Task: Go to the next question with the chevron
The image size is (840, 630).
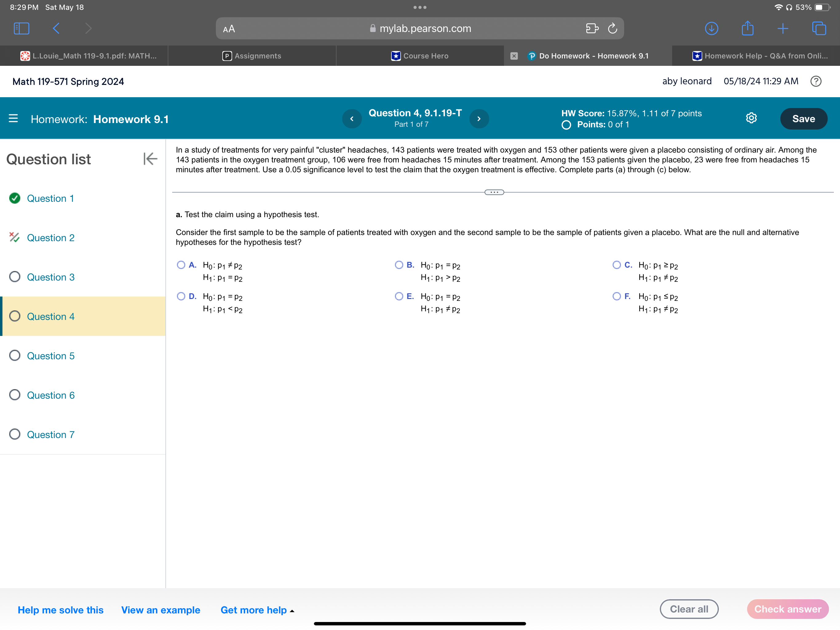Action: tap(479, 118)
